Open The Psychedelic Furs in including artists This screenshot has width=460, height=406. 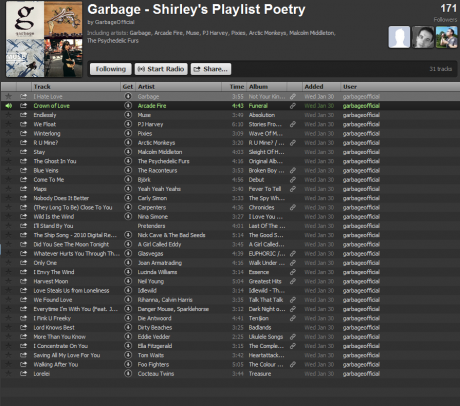point(113,41)
